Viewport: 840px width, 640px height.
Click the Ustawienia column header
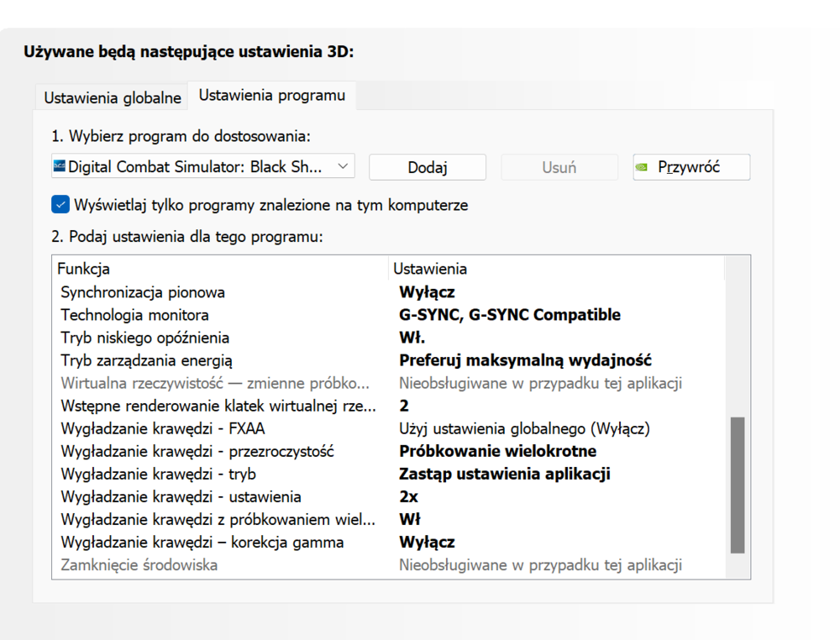point(557,268)
